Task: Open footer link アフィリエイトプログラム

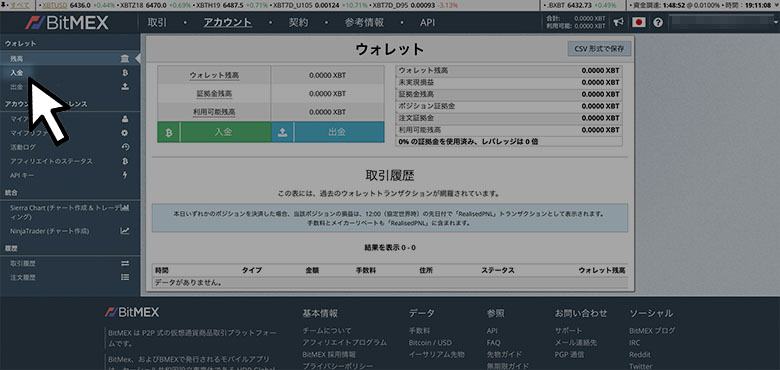Action: coord(344,343)
